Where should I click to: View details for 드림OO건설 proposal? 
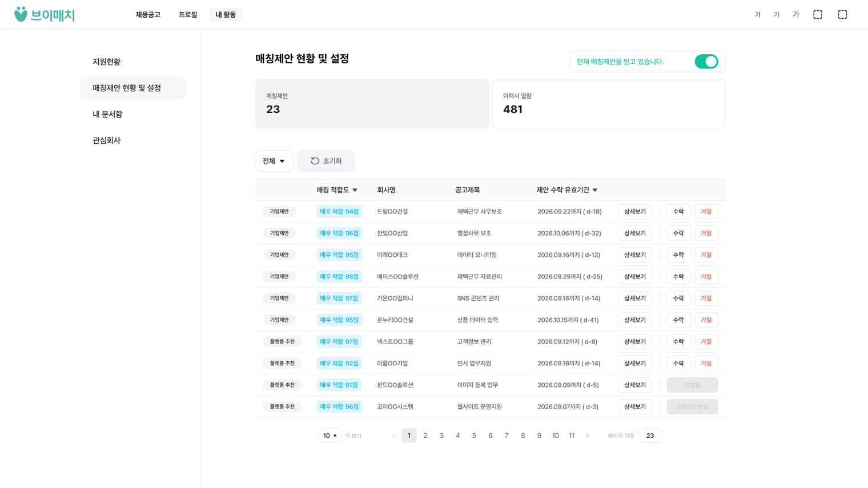point(634,212)
